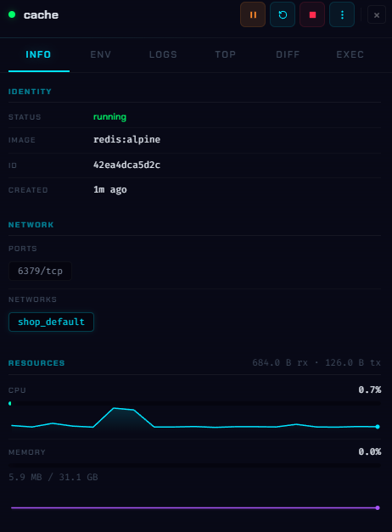Go to the TOP tab
392x532 pixels.
226,54
